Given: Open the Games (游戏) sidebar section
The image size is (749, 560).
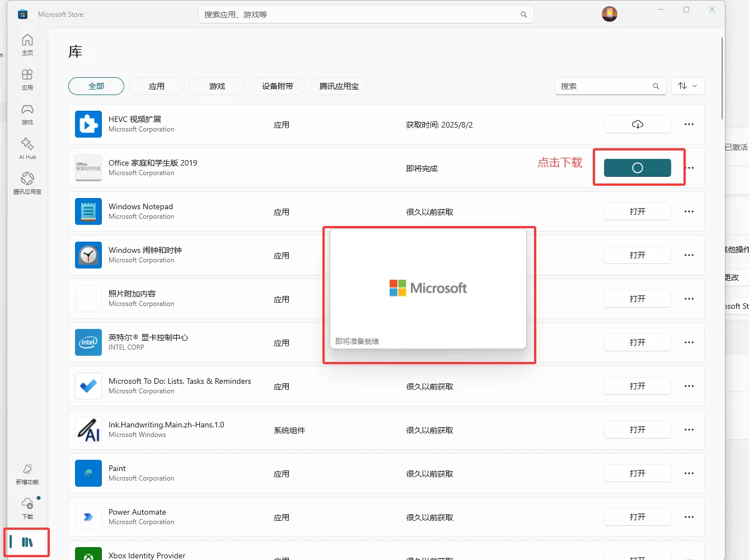Looking at the screenshot, I should pos(27,114).
